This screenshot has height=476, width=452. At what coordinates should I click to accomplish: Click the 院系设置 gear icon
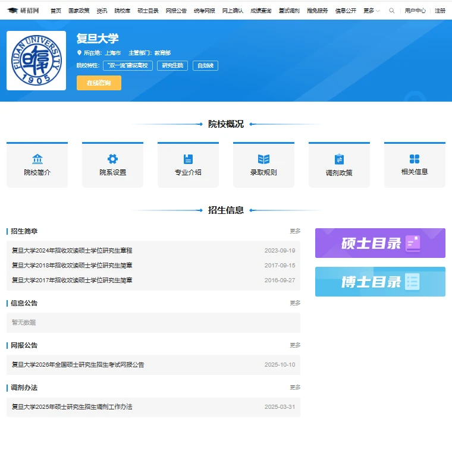click(112, 159)
